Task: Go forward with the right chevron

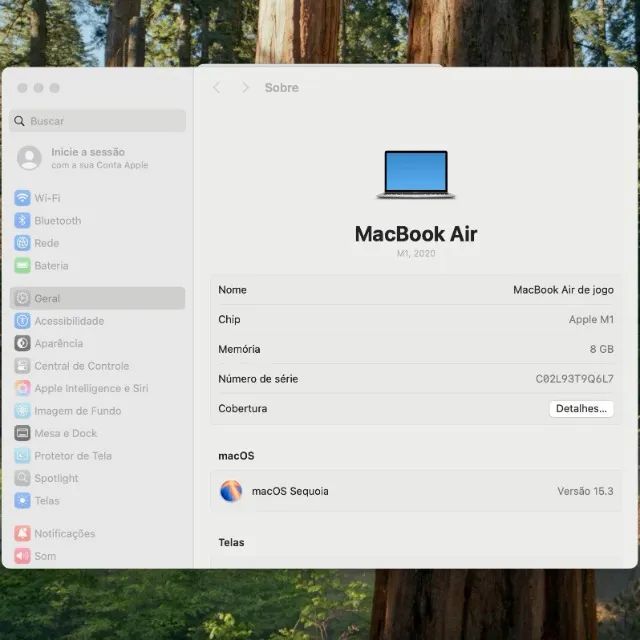Action: [x=245, y=87]
